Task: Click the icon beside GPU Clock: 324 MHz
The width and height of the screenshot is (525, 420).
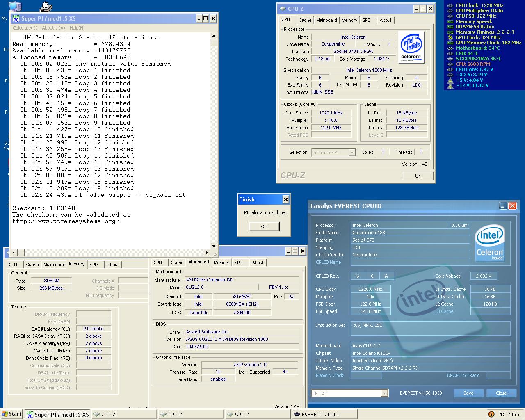Action: 450,37
